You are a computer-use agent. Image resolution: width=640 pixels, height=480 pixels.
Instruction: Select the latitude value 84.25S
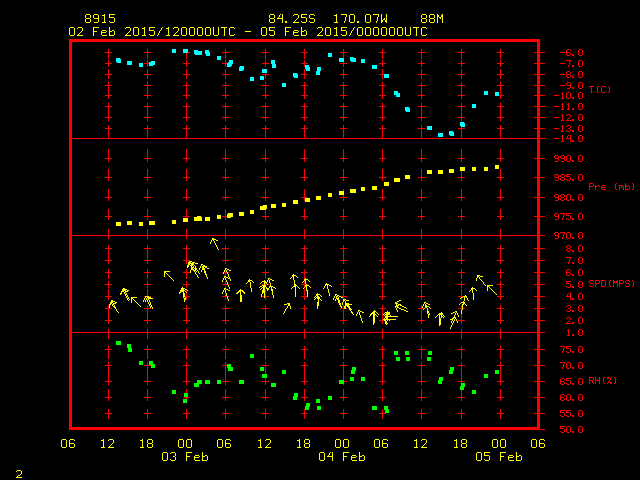[x=292, y=19]
